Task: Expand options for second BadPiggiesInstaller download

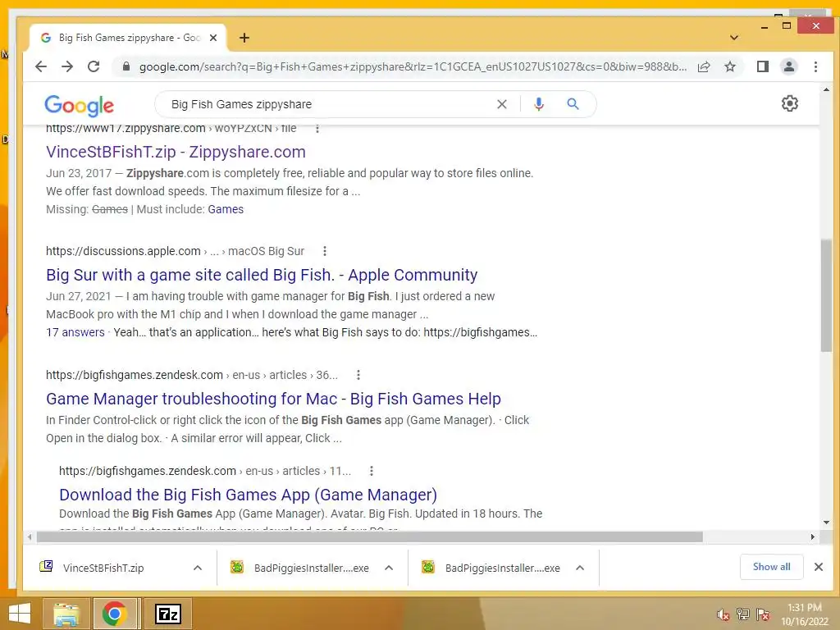Action: coord(580,568)
